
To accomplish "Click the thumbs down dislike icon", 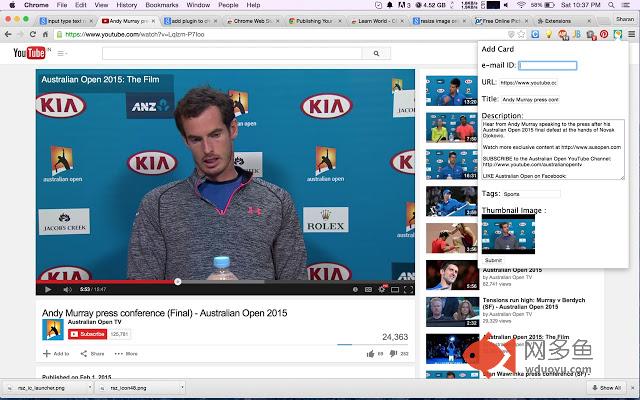I will (x=393, y=353).
